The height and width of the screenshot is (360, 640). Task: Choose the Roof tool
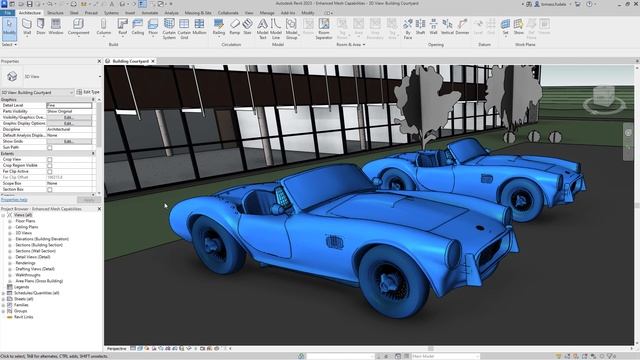point(122,27)
